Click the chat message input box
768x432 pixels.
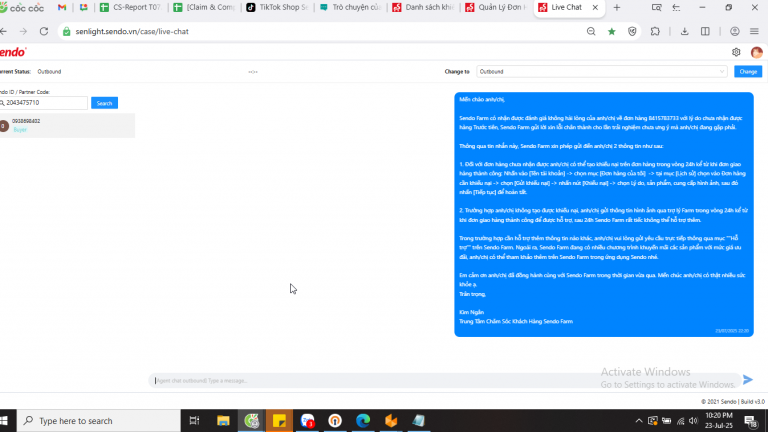pos(443,381)
